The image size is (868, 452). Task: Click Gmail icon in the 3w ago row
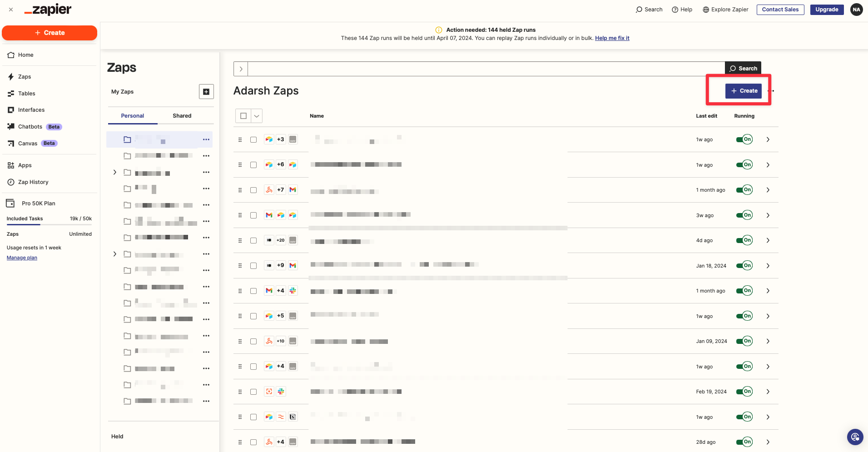[269, 215]
